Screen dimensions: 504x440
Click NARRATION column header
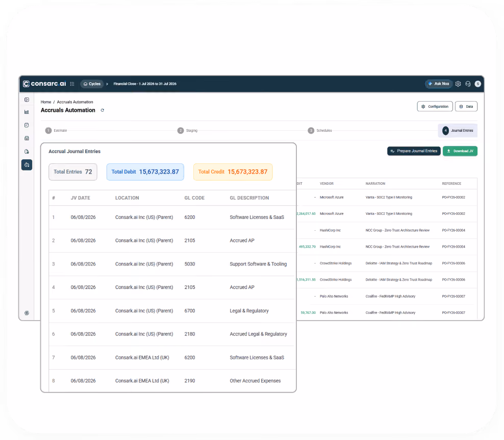(x=375, y=184)
